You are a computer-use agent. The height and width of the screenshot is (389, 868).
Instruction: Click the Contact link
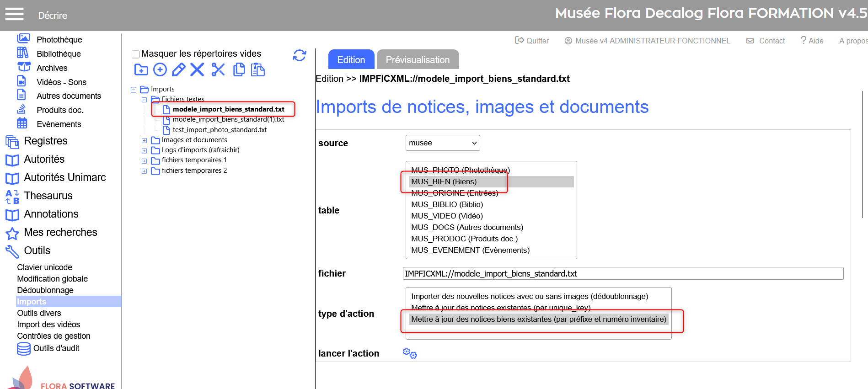pos(766,41)
